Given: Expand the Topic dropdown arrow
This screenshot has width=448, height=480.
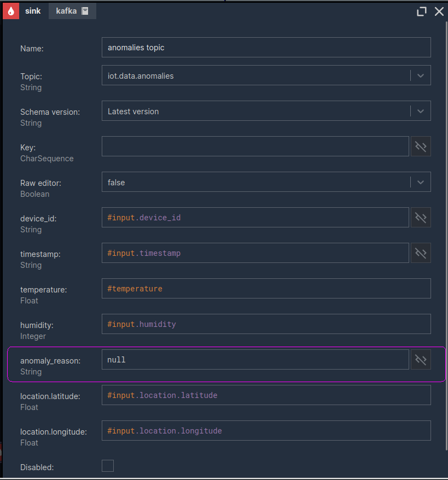Looking at the screenshot, I should pos(421,75).
